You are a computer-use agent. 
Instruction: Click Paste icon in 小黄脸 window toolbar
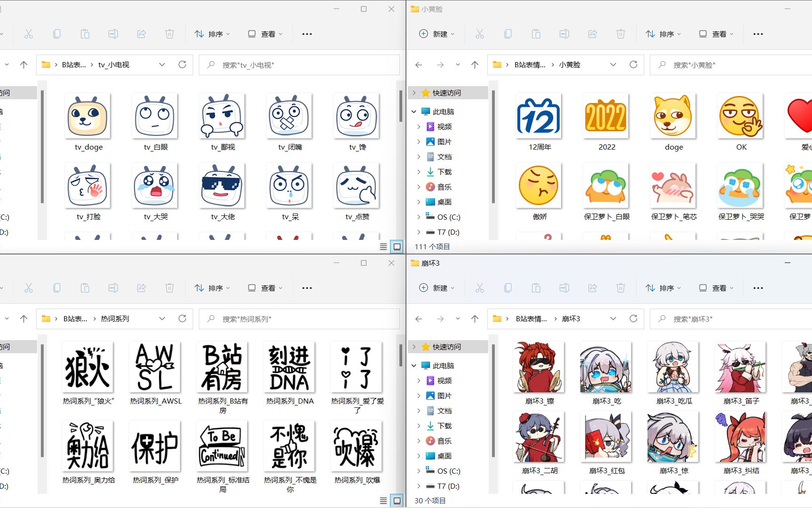coord(536,34)
